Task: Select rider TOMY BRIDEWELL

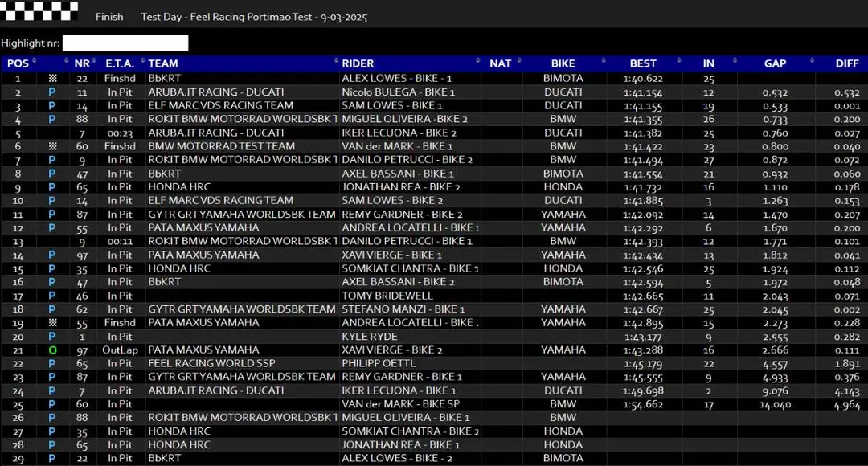Action: (x=387, y=296)
